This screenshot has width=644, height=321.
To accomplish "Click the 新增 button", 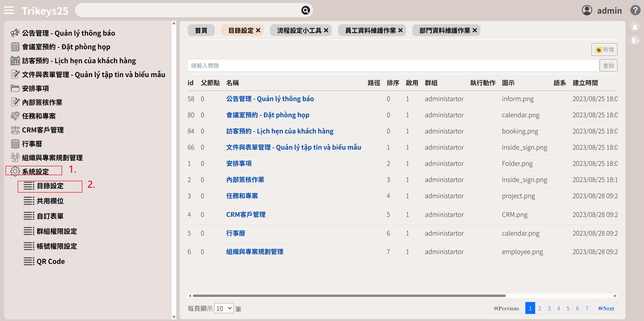I will coord(604,50).
